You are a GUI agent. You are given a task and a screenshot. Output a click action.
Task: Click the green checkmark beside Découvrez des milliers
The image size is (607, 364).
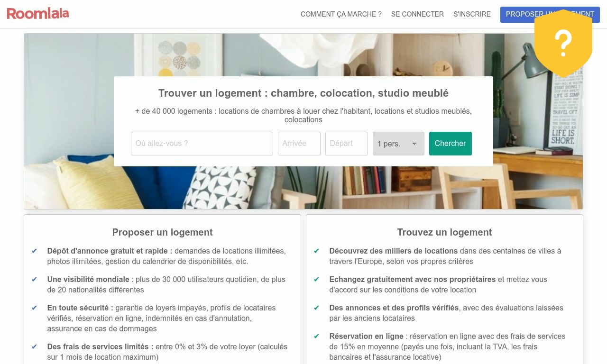316,251
